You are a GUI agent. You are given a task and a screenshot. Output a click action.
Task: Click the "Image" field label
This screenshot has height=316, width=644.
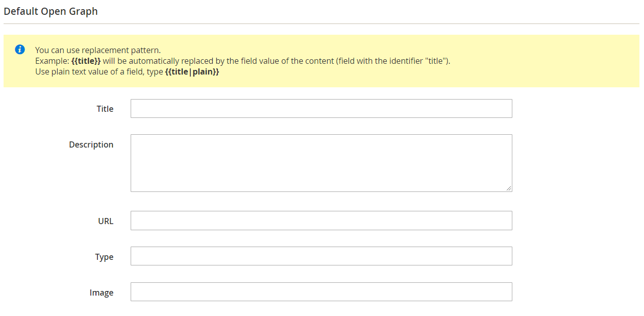point(102,293)
